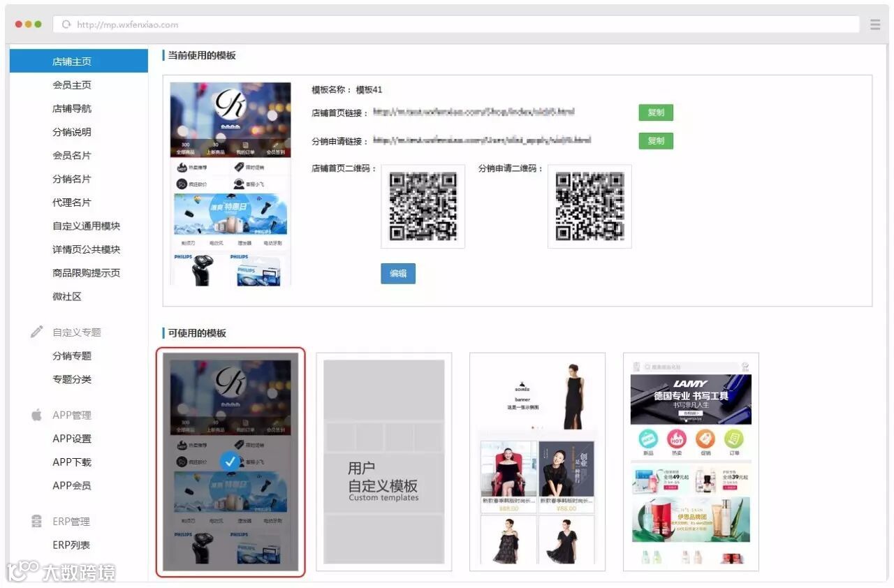Open the 分销说明 sidebar item
The height and width of the screenshot is (588, 894).
coord(72,132)
